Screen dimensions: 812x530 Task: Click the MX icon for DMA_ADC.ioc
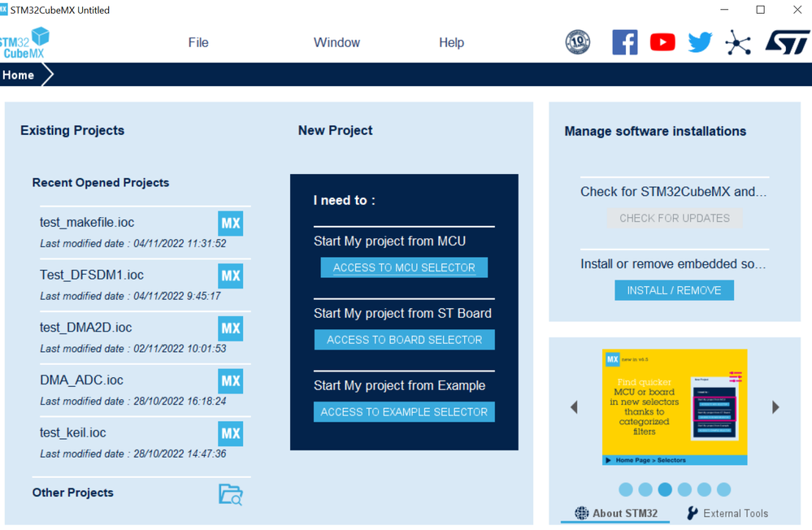click(x=231, y=380)
